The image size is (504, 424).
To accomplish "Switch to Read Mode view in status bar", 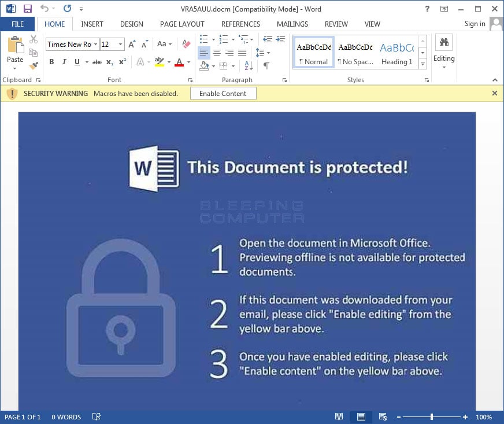I will [x=339, y=417].
